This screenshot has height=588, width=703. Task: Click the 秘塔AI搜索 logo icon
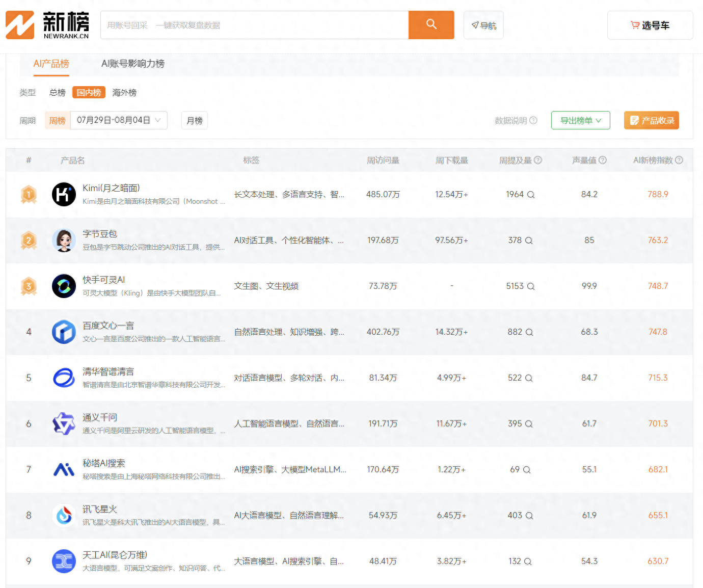click(64, 469)
